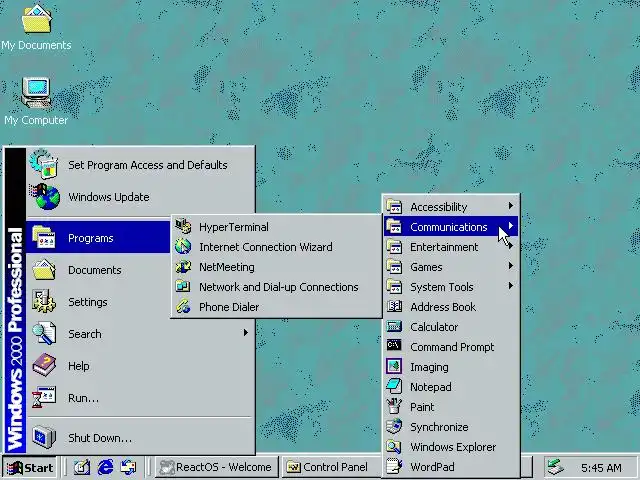This screenshot has height=480, width=640.
Task: Click the network tray icon near the clock
Action: click(556, 467)
